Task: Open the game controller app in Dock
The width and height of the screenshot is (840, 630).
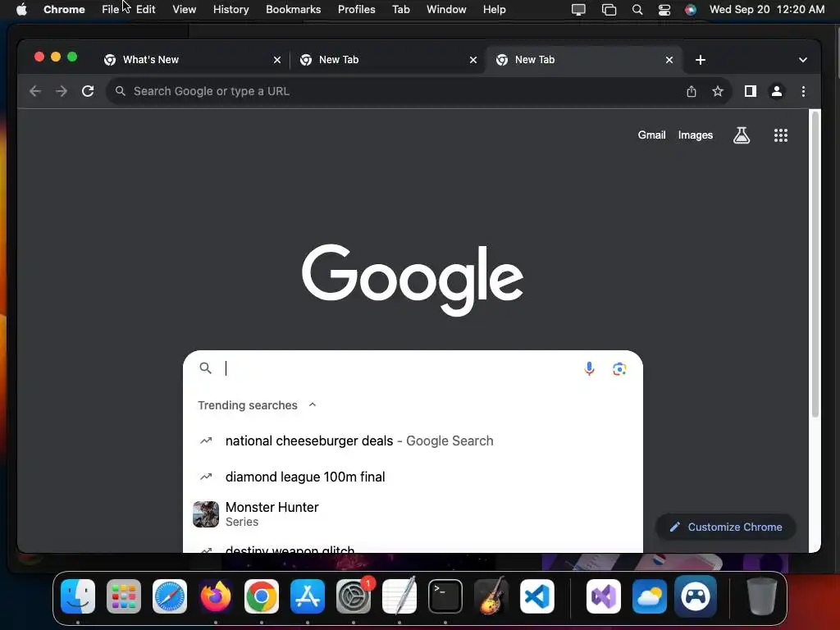Action: 696,596
